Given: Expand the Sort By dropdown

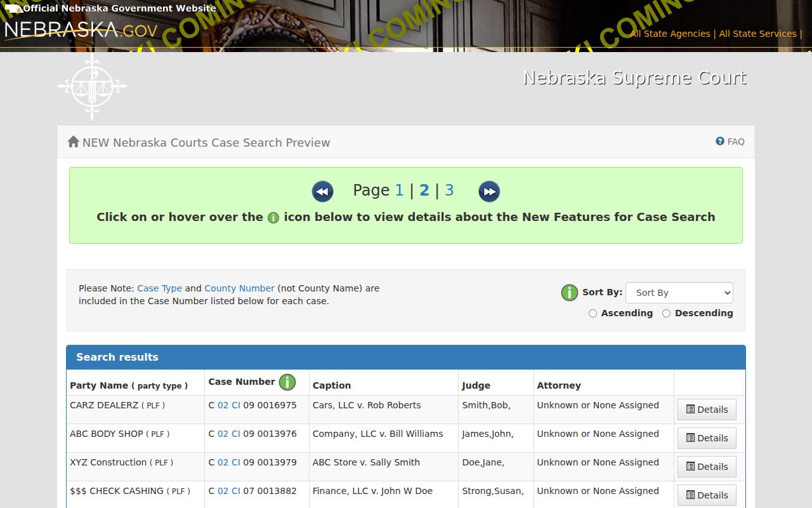Looking at the screenshot, I should tap(679, 293).
